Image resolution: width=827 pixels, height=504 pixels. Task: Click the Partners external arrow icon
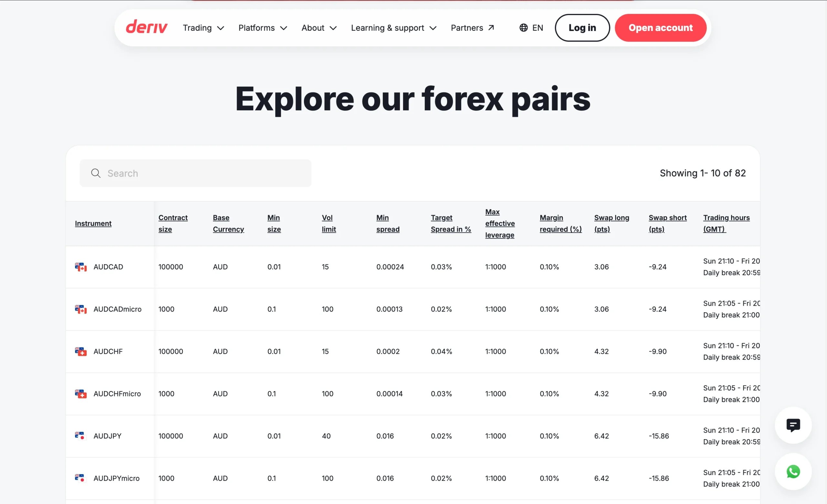[491, 27]
